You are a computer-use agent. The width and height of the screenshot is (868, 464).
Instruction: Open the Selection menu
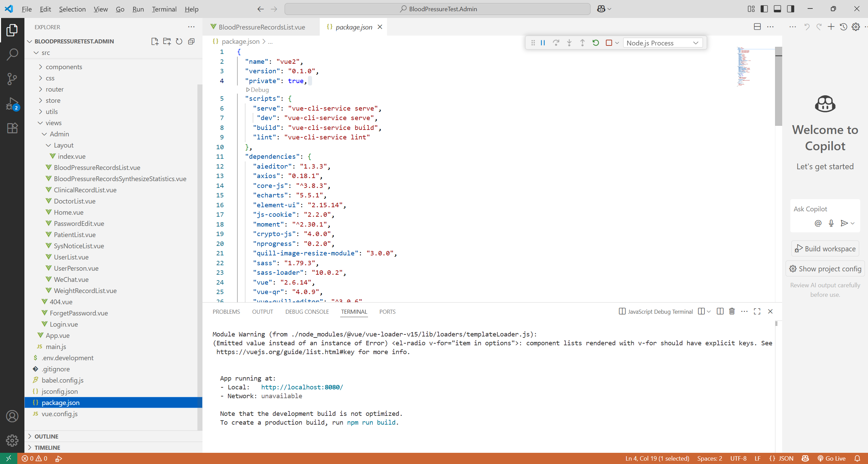point(72,9)
